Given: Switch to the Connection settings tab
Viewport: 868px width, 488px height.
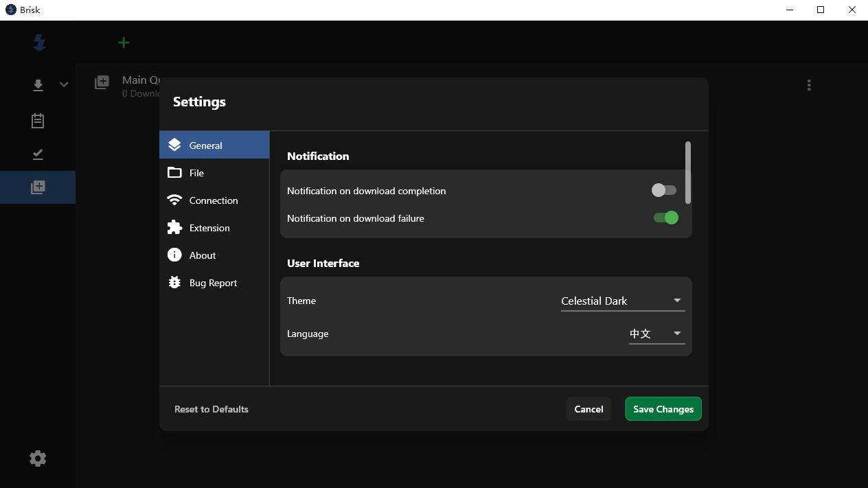Looking at the screenshot, I should tap(214, 200).
